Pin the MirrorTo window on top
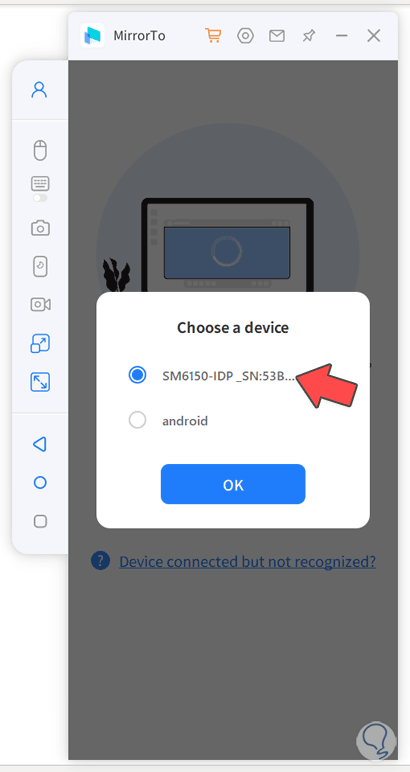Screen dimensions: 410x772 [309, 35]
